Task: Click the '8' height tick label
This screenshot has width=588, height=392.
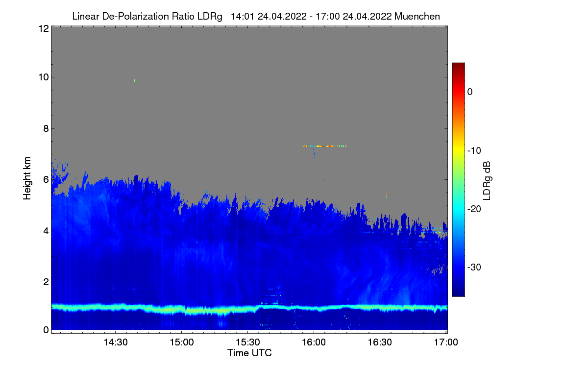Action: (45, 128)
